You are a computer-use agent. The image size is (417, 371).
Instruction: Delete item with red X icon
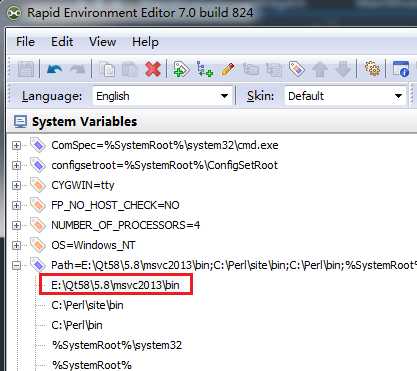click(153, 69)
